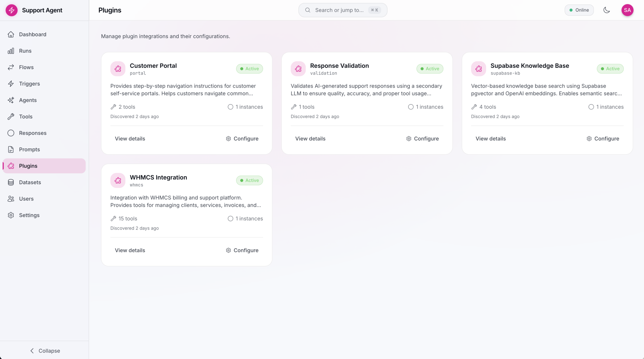The width and height of the screenshot is (644, 359).
Task: Open Responses in the sidebar
Action: click(x=44, y=133)
